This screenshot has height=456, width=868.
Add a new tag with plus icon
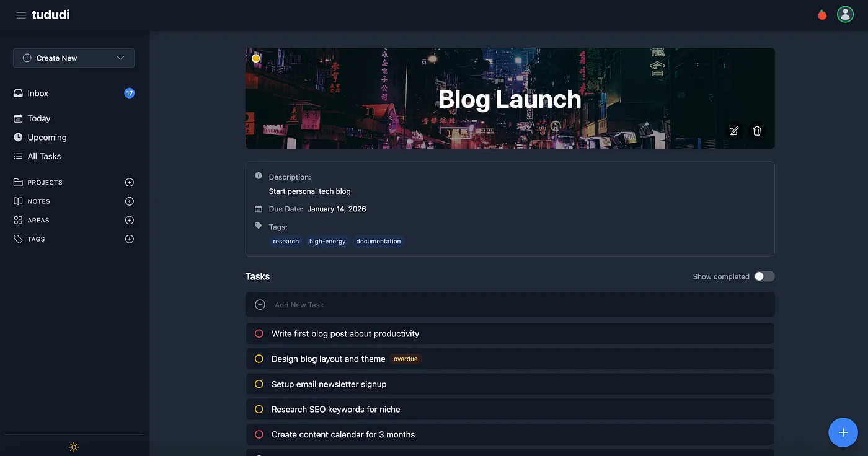click(130, 239)
